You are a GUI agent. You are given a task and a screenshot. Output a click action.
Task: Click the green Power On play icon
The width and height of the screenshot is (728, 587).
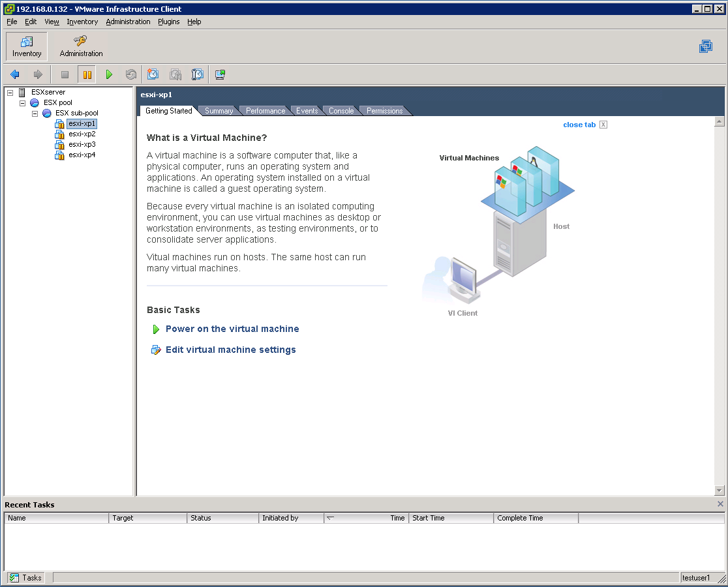[109, 74]
